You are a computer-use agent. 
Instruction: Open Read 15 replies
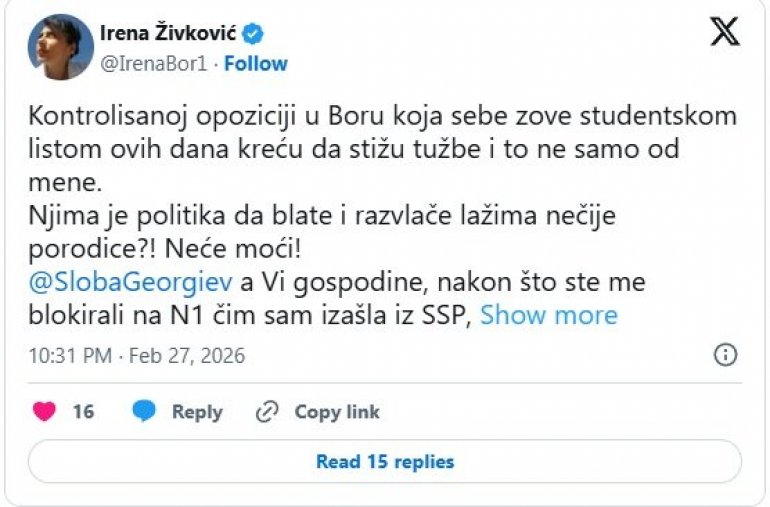[x=385, y=462]
